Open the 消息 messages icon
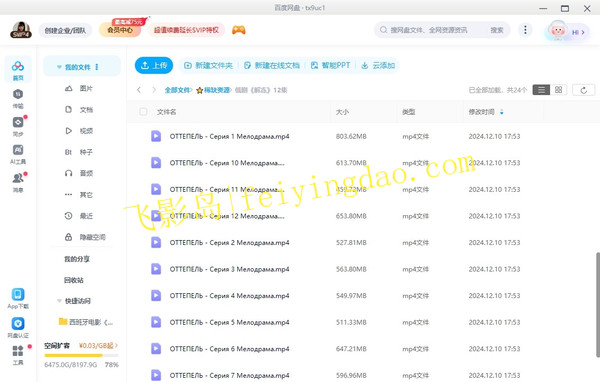 [x=18, y=182]
